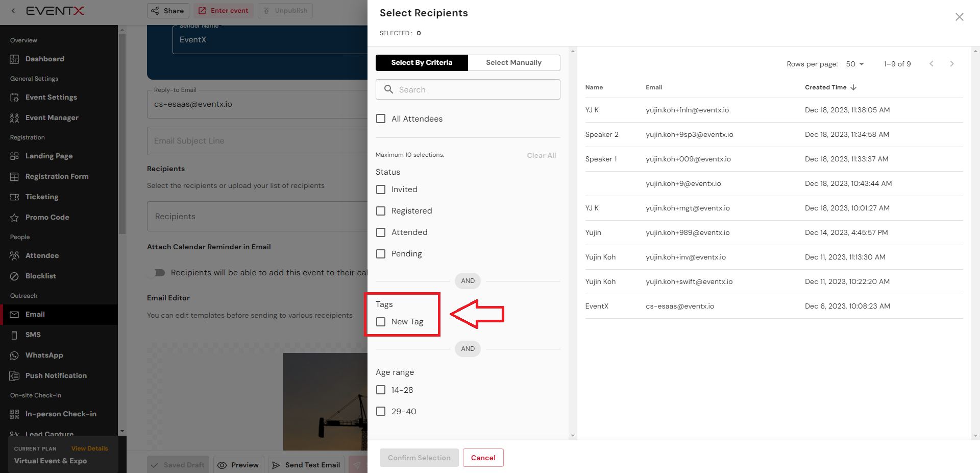Click the In-person Check-in QR icon
The height and width of the screenshot is (473, 980).
pyautogui.click(x=14, y=414)
